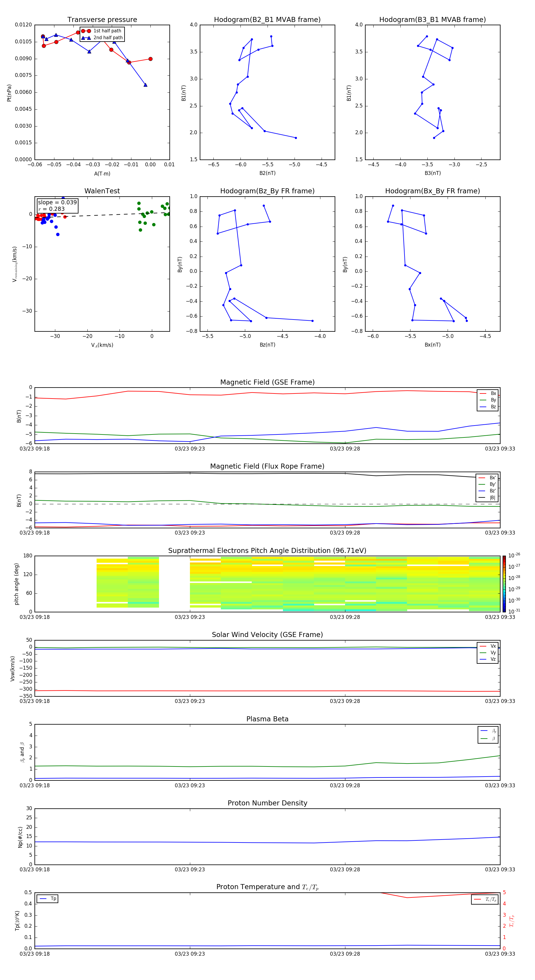Click 'Vz' in the solar wind legend
Image resolution: width=535 pixels, height=980 pixels.
click(488, 659)
